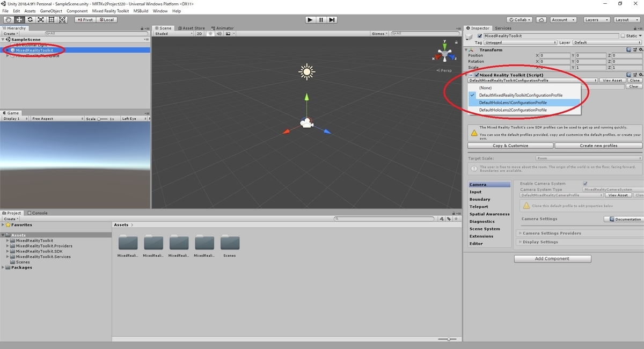Open scene effects image icon dropdown
Viewport: 644px width, 349px height.
point(229,33)
